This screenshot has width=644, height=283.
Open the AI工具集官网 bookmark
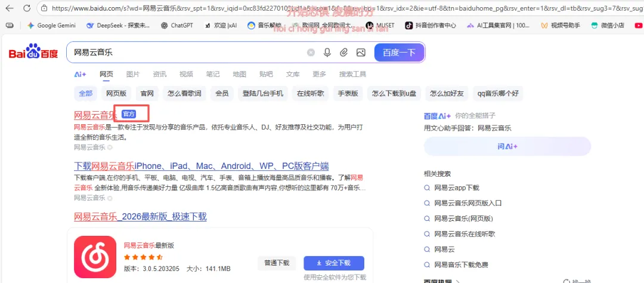coord(498,25)
